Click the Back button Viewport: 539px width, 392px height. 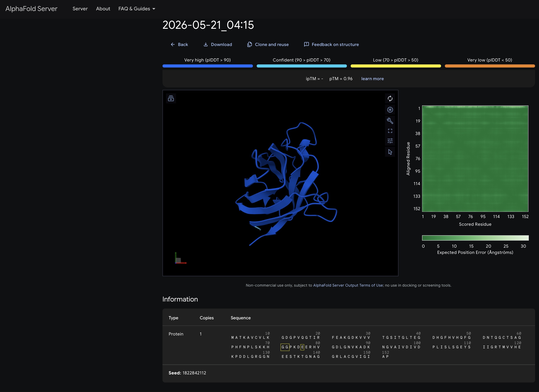click(x=179, y=45)
